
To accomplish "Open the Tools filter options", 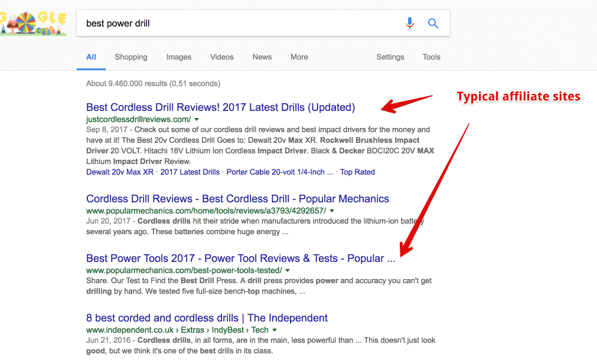I will (x=432, y=57).
